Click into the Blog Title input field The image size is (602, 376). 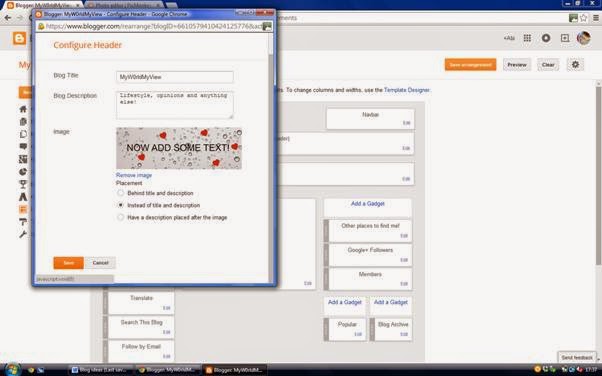click(x=175, y=77)
